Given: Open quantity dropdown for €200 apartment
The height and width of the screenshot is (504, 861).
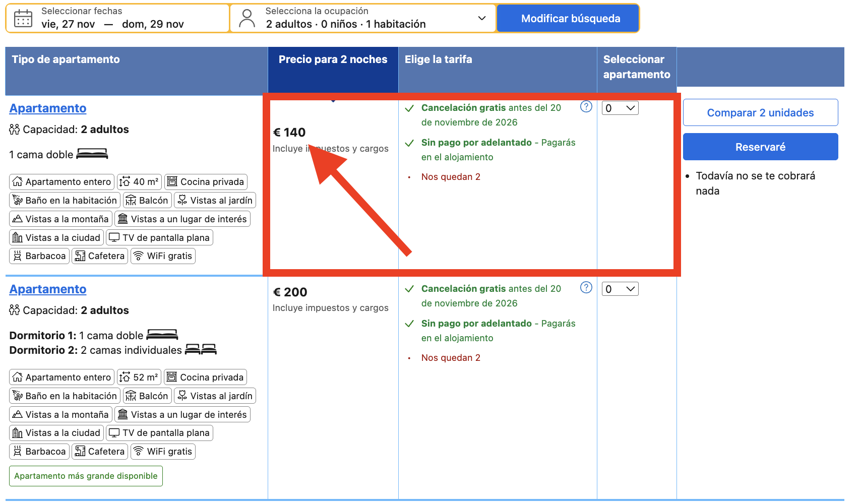Looking at the screenshot, I should [620, 289].
